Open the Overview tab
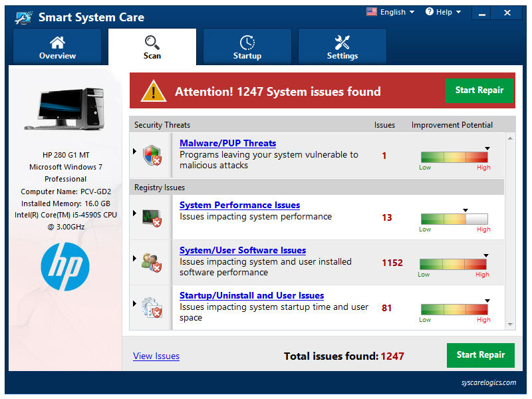This screenshot has width=532, height=399. point(57,47)
